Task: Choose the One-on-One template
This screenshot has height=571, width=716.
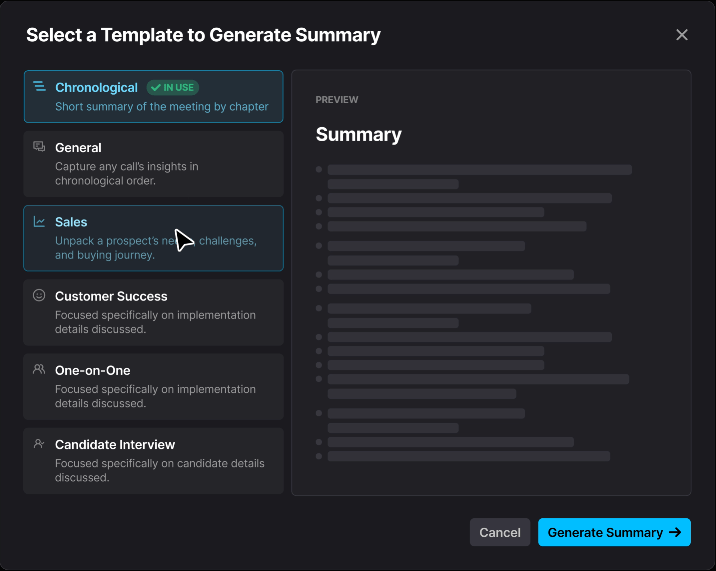Action: (x=153, y=386)
